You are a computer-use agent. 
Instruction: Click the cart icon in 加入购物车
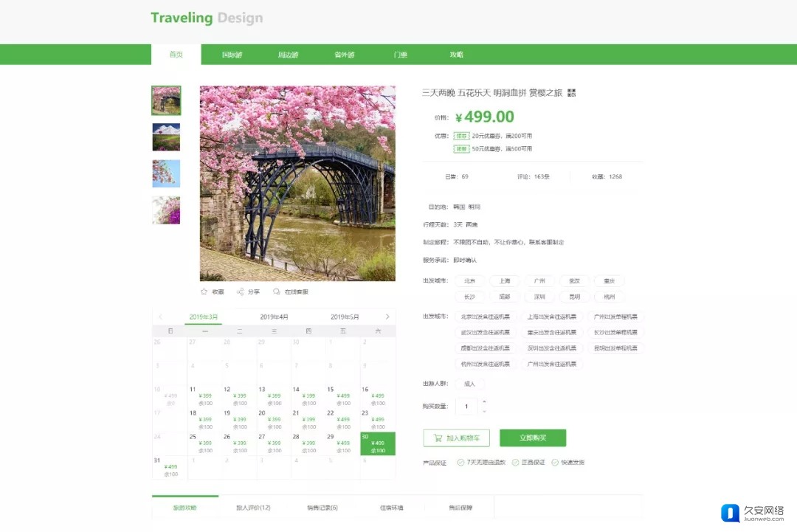(x=438, y=438)
